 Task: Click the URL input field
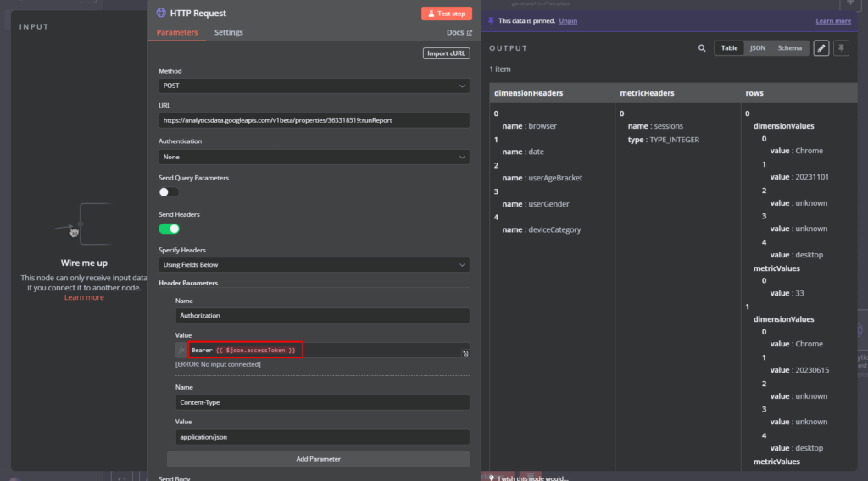pyautogui.click(x=314, y=120)
